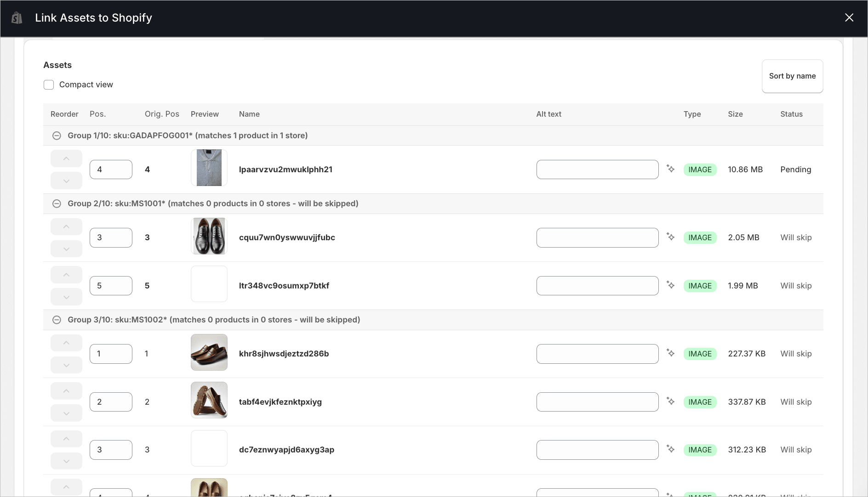This screenshot has width=868, height=497.
Task: Generate AI alt text for dc7eznwyapjd6axyg3ap
Action: tap(671, 449)
